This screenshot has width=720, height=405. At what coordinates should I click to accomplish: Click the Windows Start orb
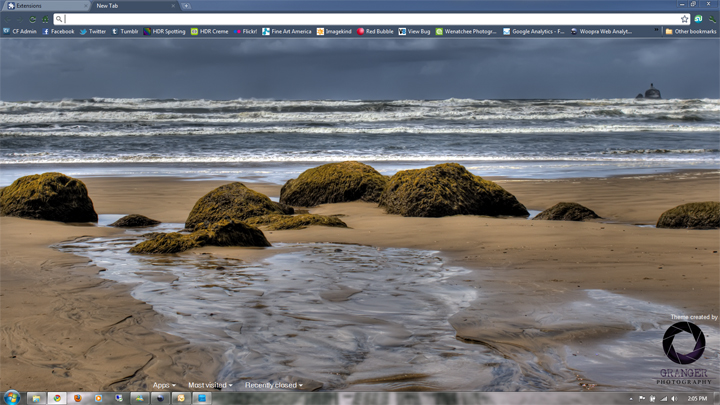pyautogui.click(x=11, y=397)
